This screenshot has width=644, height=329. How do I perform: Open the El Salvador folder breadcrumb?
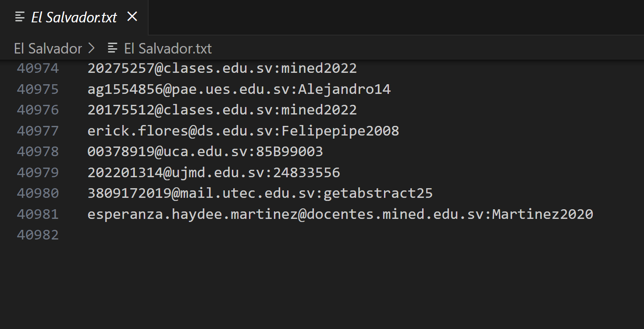[48, 48]
